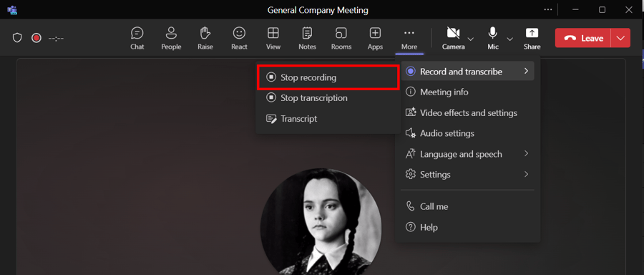Open Camera options dropdown arrow
The width and height of the screenshot is (644, 275).
(x=471, y=39)
